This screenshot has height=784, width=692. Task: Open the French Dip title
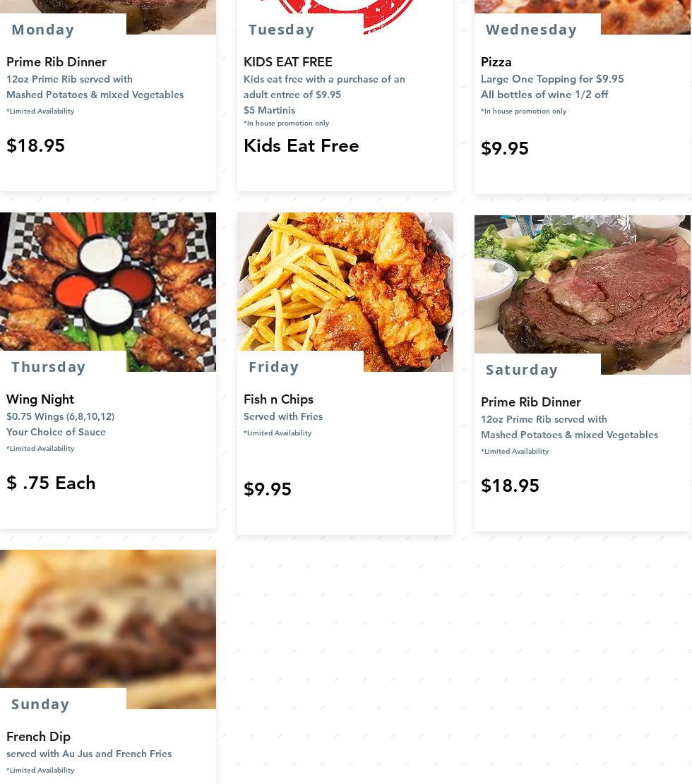pyautogui.click(x=38, y=737)
